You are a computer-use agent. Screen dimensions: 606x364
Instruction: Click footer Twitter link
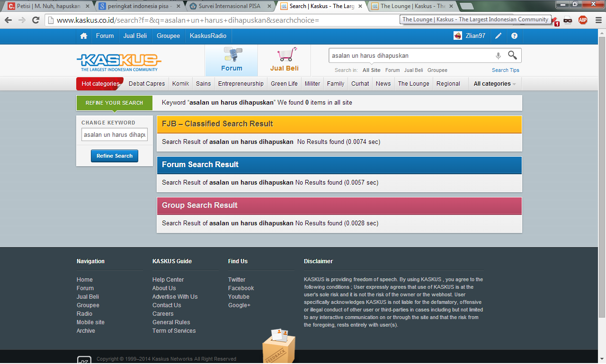pos(237,280)
